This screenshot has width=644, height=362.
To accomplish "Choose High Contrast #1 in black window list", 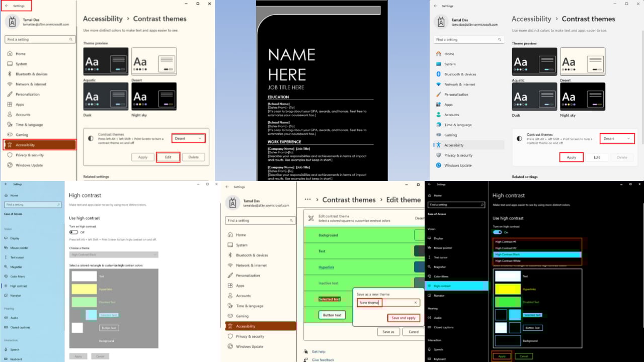I will (x=537, y=242).
